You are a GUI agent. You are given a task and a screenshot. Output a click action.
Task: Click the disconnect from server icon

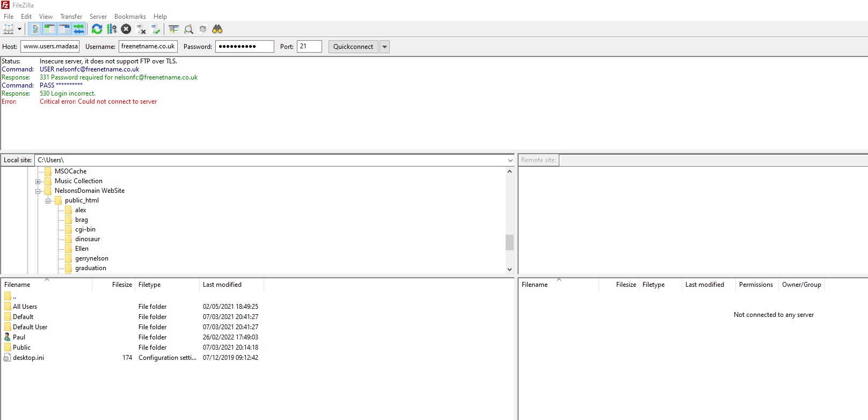tap(141, 29)
